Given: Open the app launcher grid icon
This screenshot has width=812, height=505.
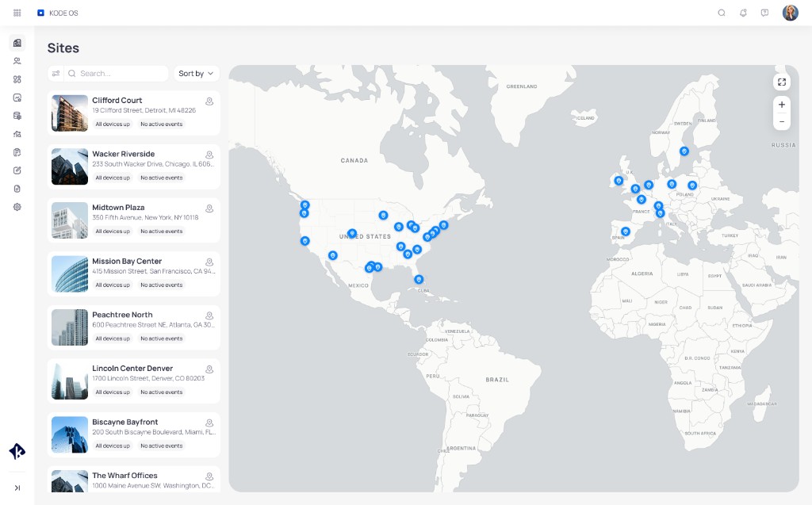Looking at the screenshot, I should click(x=17, y=13).
